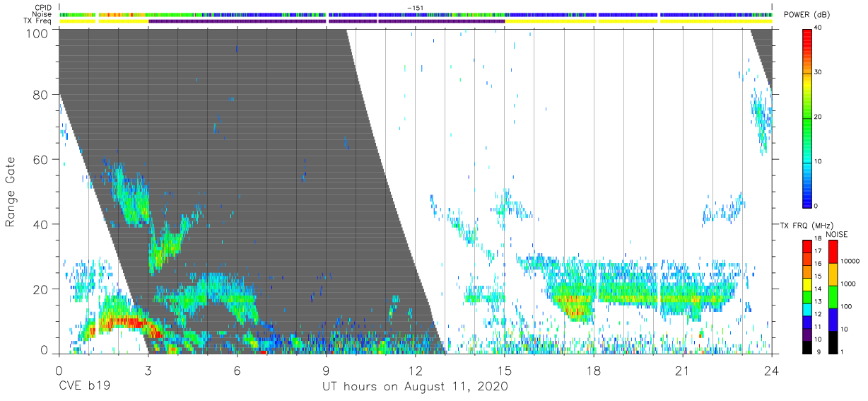Click x-axis tick label '18'
868x401 pixels.
tap(594, 371)
